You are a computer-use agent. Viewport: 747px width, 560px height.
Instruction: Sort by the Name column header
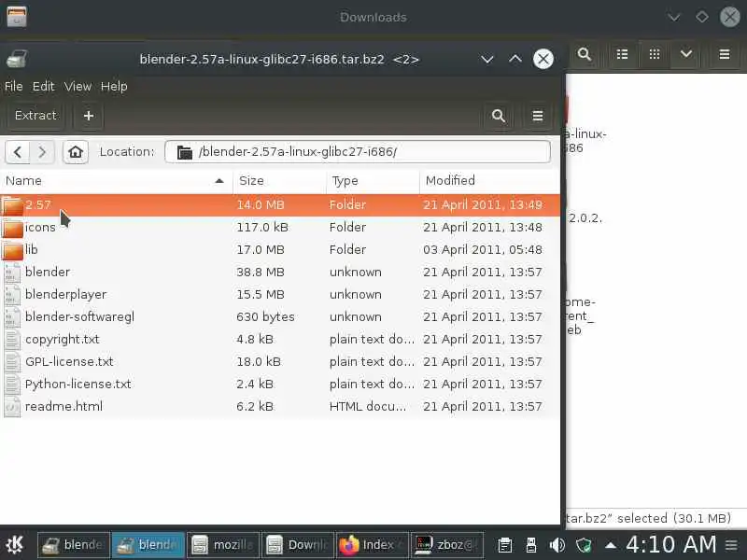tap(116, 180)
